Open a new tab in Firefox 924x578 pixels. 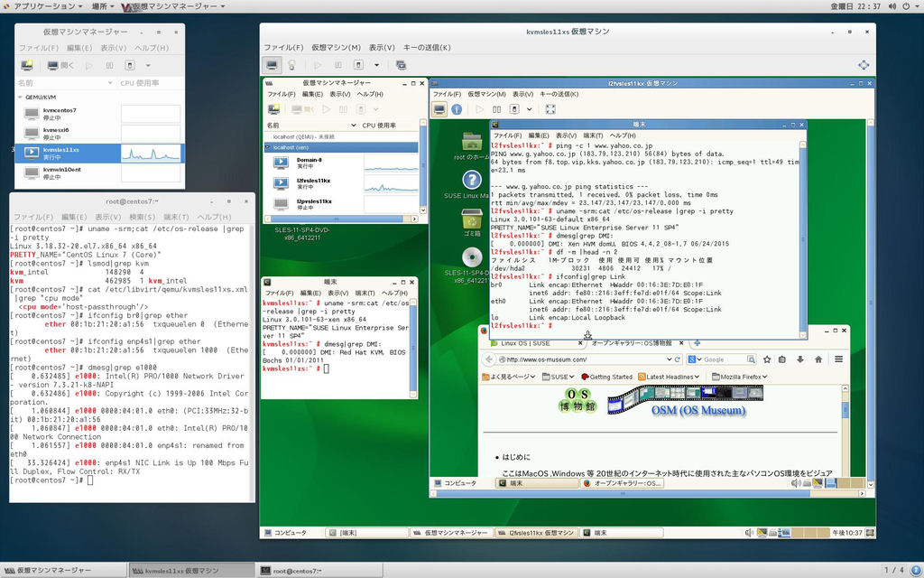tap(698, 342)
